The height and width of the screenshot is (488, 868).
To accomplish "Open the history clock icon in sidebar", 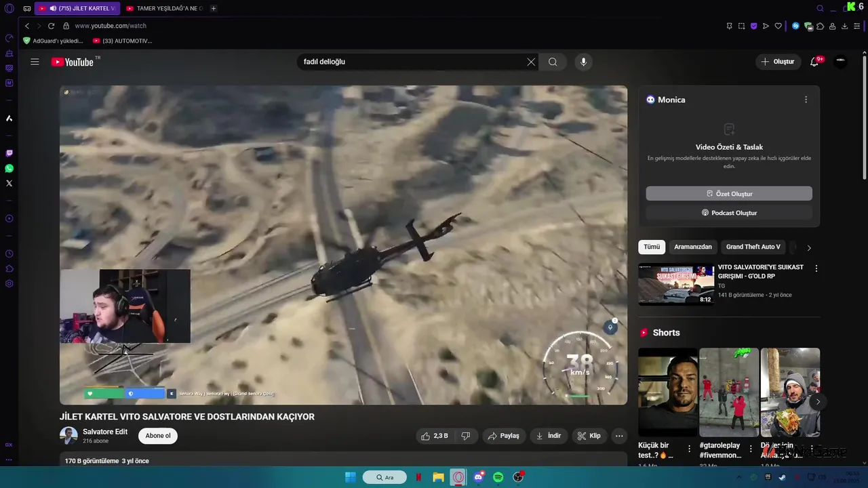I will (9, 253).
